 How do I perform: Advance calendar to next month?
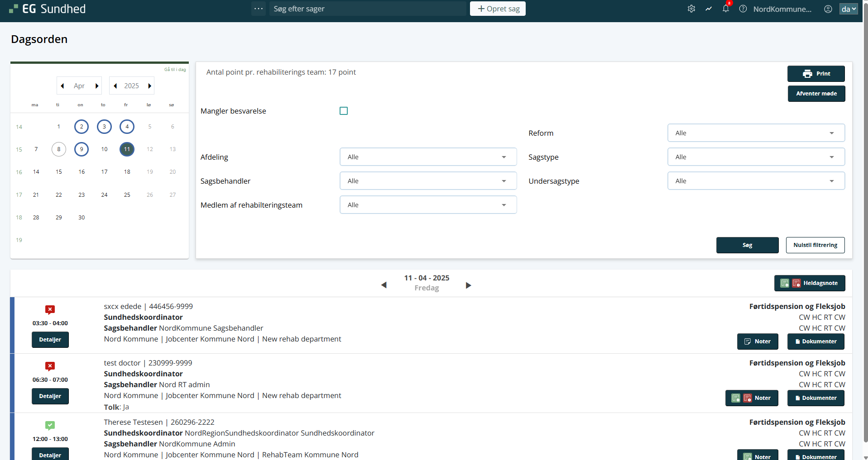click(x=97, y=86)
